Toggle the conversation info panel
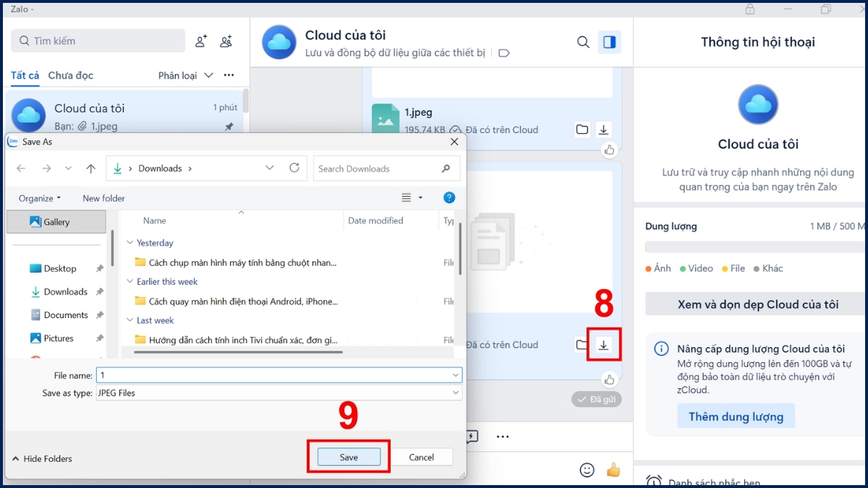 [x=609, y=42]
